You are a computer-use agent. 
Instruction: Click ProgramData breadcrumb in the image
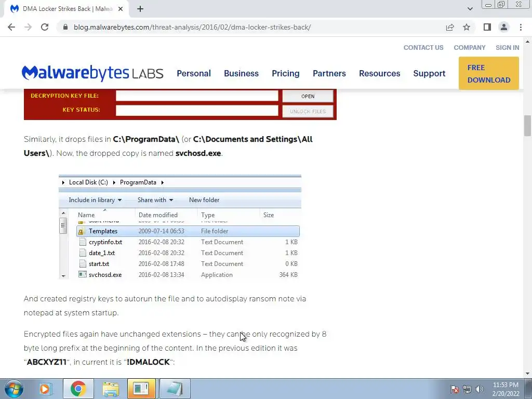tap(138, 182)
